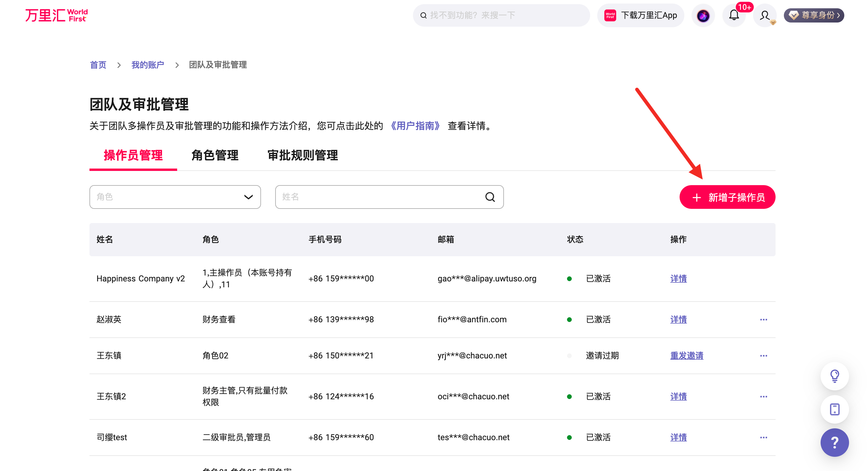Click the lightbulb suggestion floating icon
The image size is (868, 471).
tap(834, 376)
